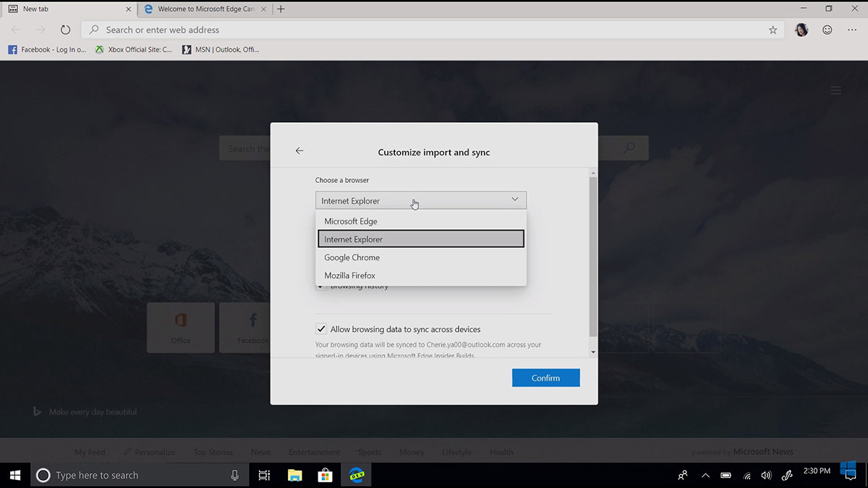Open the volume control in the system tray

coord(766,475)
